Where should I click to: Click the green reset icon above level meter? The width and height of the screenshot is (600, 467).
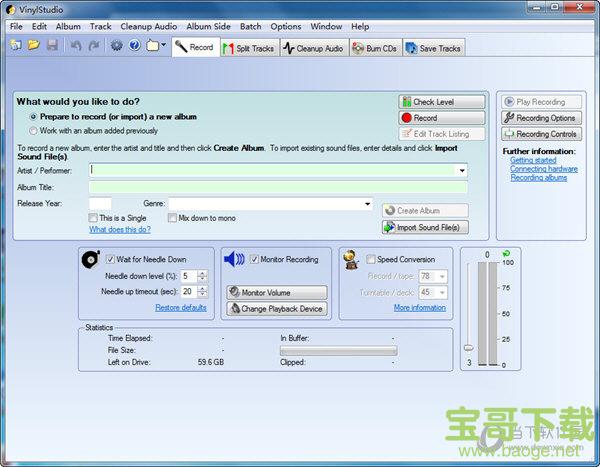coord(506,253)
